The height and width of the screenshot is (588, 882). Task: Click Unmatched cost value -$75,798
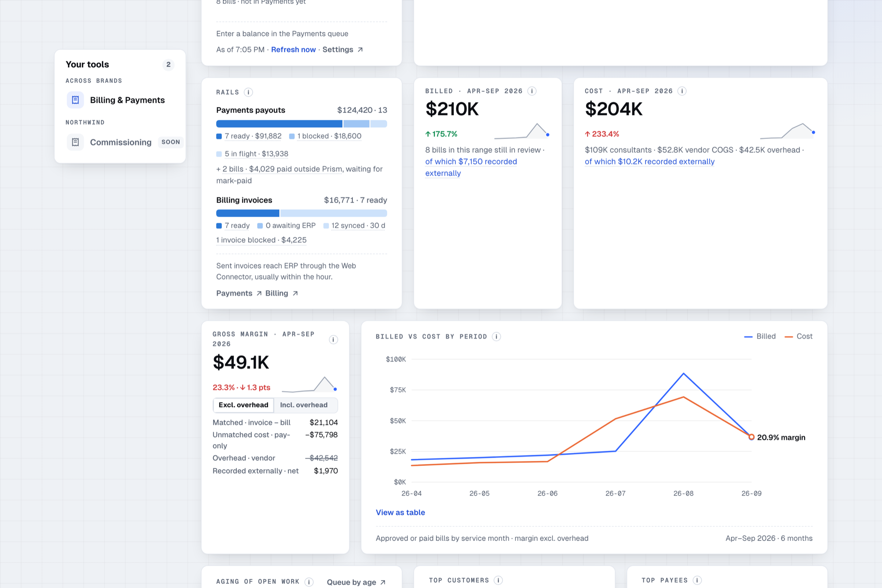pos(321,435)
